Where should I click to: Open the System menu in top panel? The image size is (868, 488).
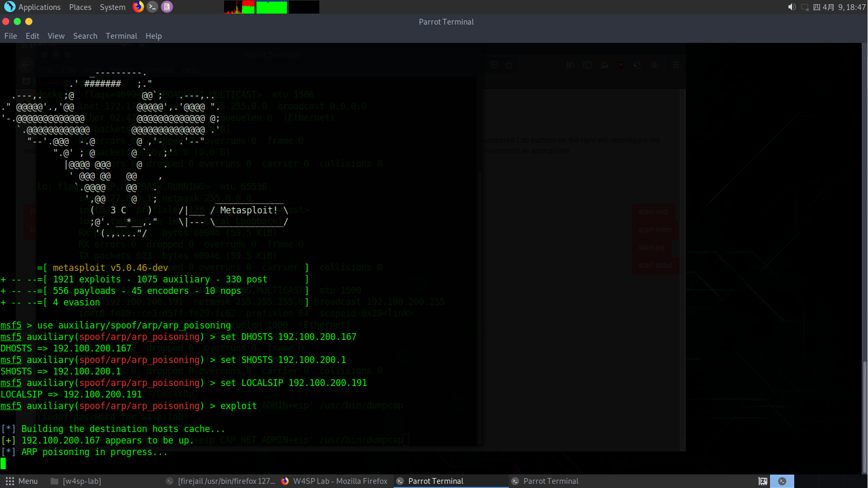point(113,7)
